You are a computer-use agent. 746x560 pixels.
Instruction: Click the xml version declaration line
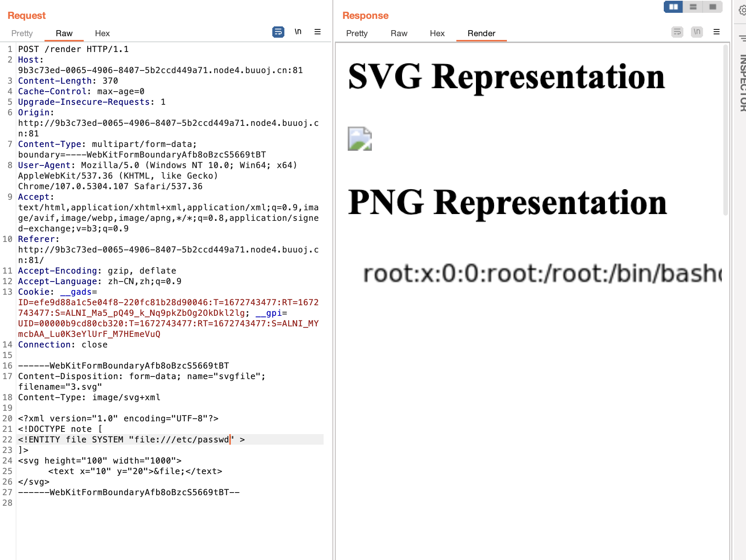[x=118, y=418]
